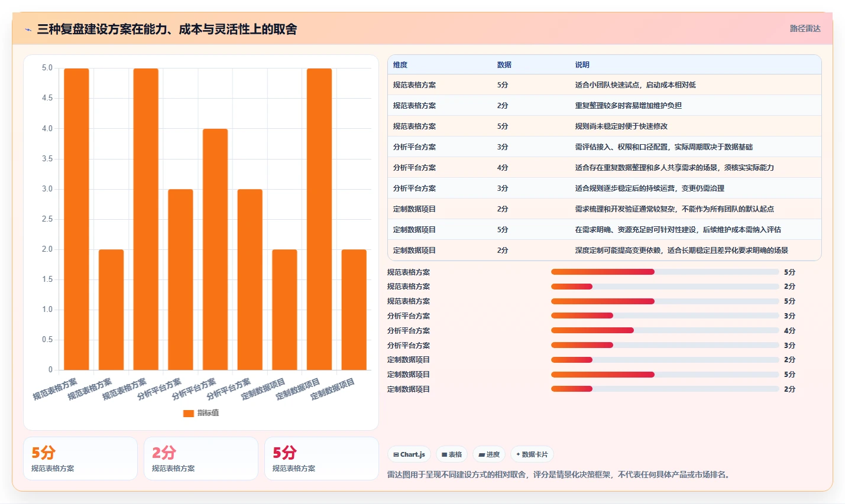Click the 定制数据项目 5分 progress bar
This screenshot has height=504, width=845.
pos(665,375)
